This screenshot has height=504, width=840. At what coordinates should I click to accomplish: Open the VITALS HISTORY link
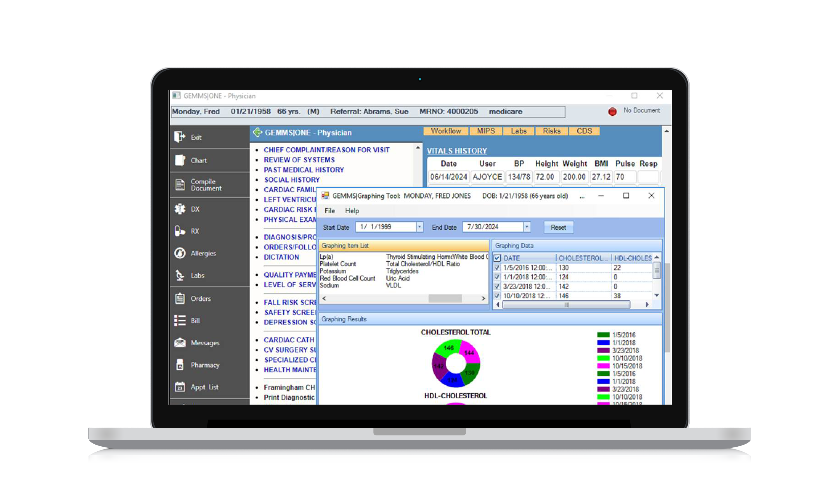coord(457,150)
